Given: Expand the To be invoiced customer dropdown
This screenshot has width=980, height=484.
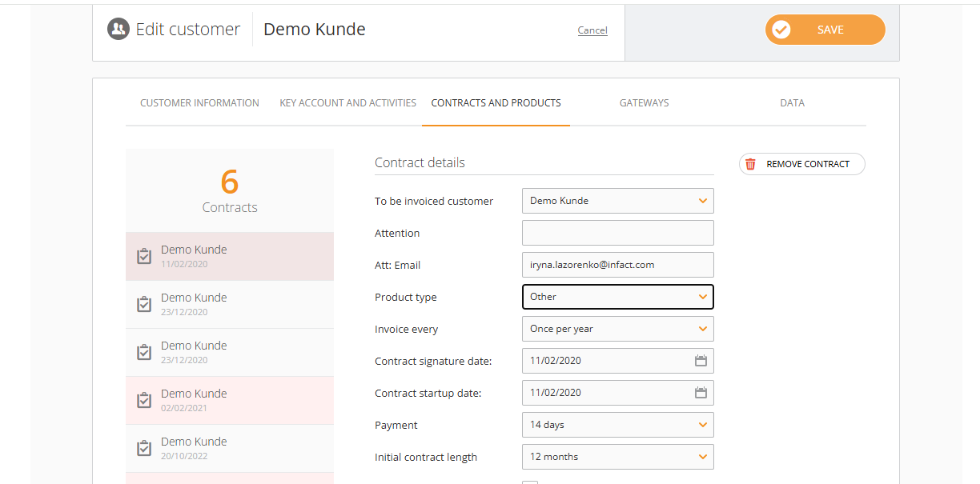Looking at the screenshot, I should tap(617, 201).
